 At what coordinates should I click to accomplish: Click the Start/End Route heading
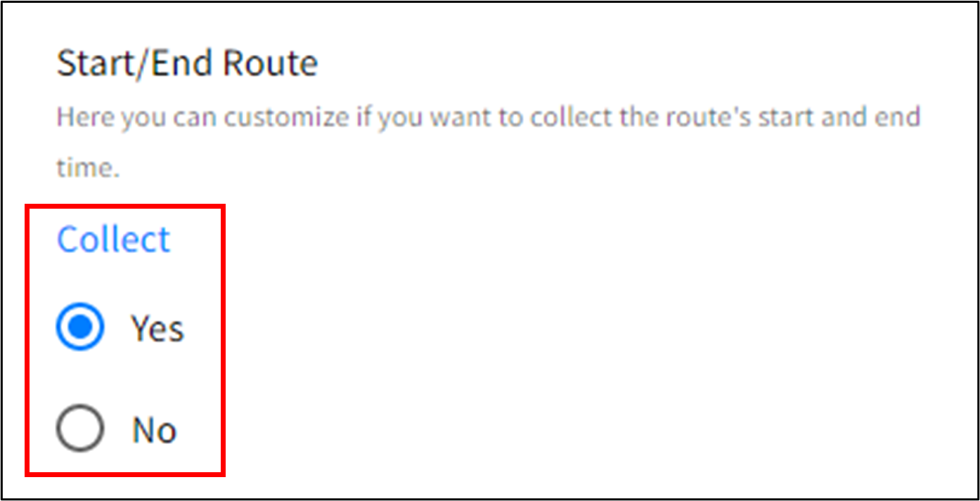point(187,63)
